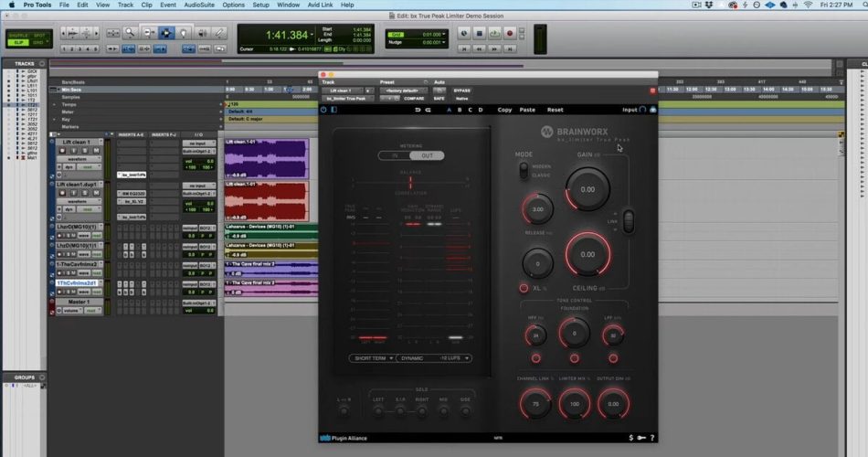
Task: Click Copy in plugin toolbar
Action: [x=504, y=110]
